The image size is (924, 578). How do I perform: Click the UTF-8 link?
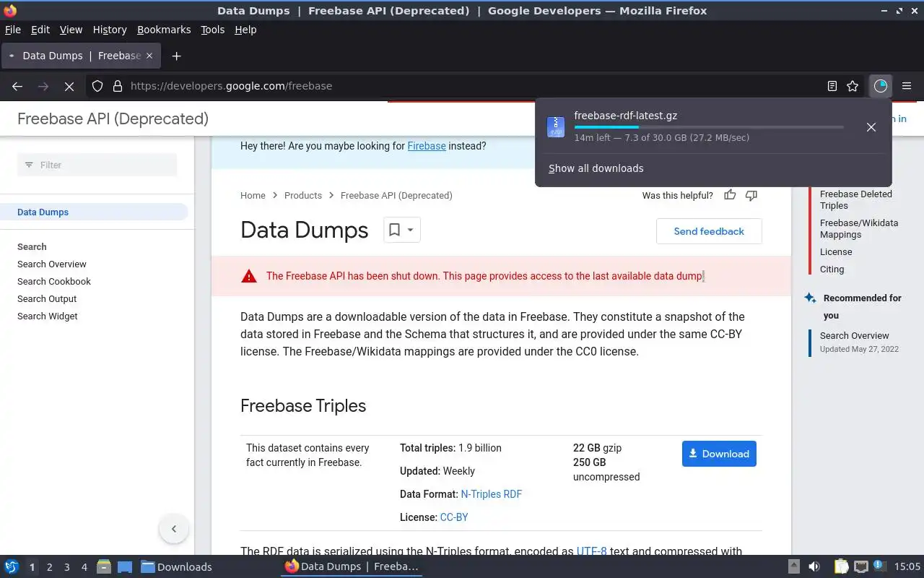click(x=591, y=552)
